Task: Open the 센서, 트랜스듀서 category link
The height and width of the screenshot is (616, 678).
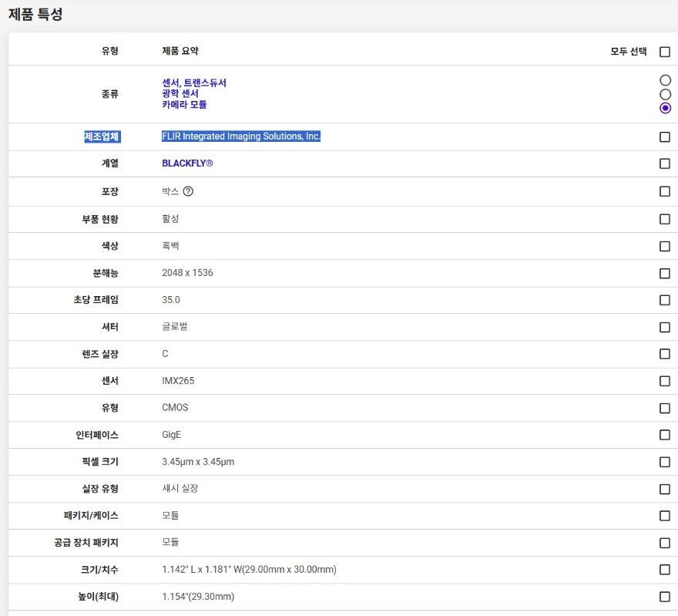Action: coord(194,82)
